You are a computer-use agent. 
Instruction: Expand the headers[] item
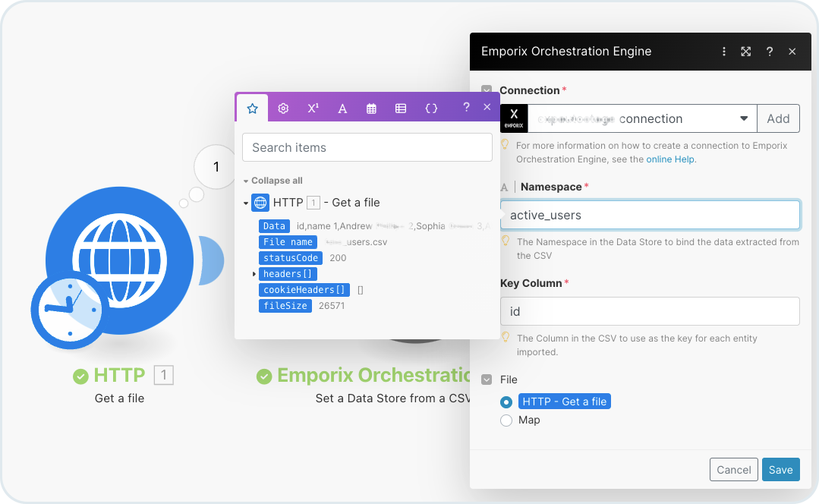[254, 274]
